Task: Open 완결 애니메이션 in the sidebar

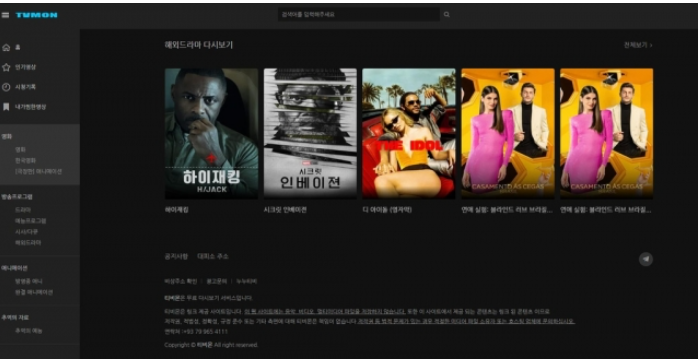Action: pos(34,292)
